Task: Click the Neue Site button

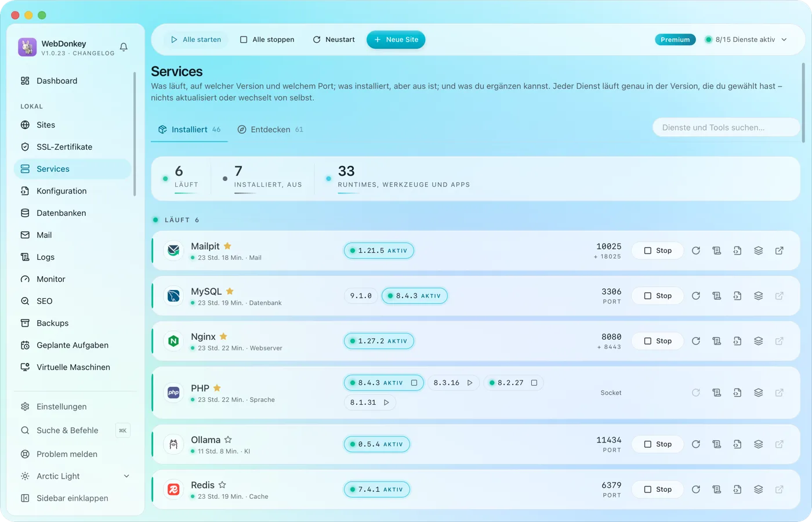Action: click(x=396, y=39)
